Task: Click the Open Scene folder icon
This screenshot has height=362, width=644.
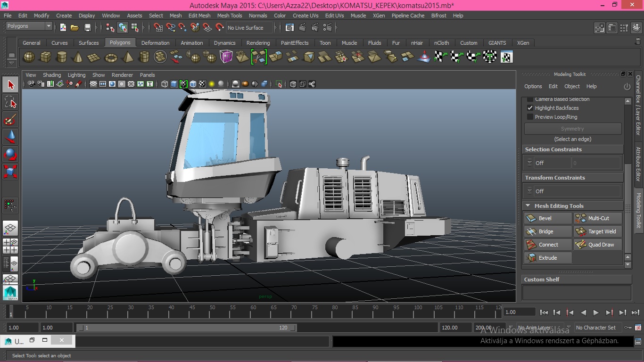Action: coord(74,27)
